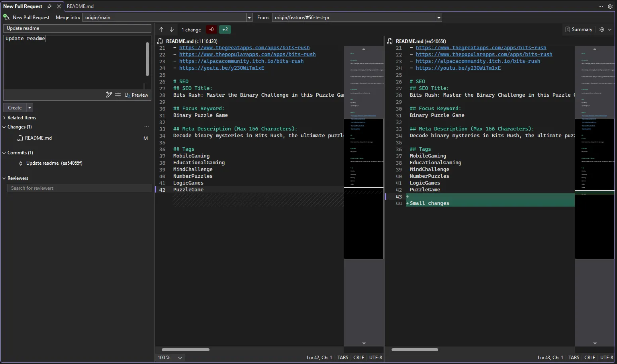Click the left minimap scroll-down arrow
The width and height of the screenshot is (617, 364).
[x=364, y=343]
